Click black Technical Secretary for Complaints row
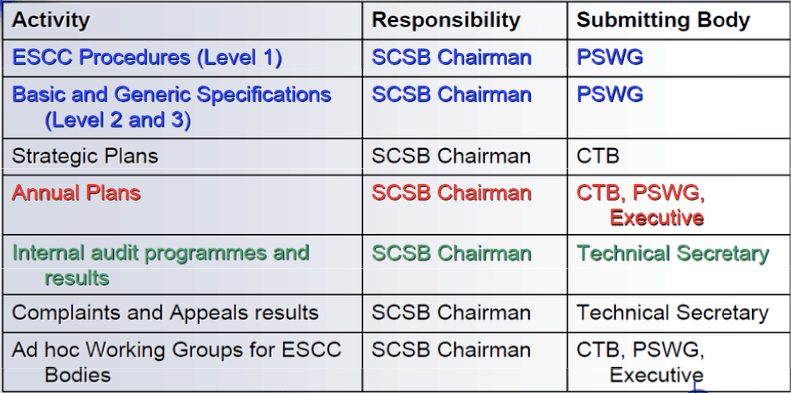The width and height of the screenshot is (791, 393). (672, 313)
